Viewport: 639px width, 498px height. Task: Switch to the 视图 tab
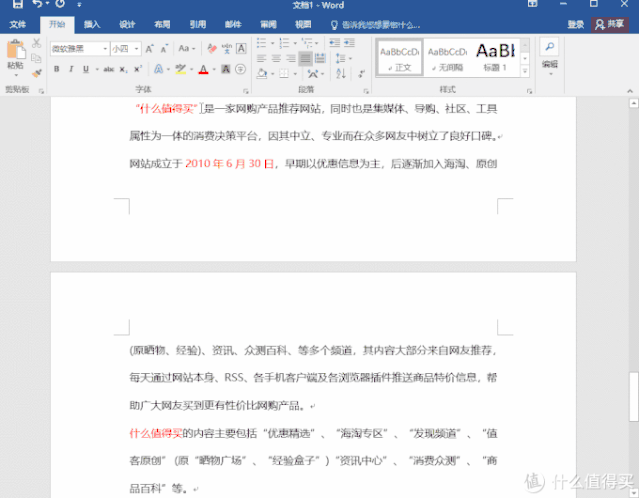click(303, 25)
